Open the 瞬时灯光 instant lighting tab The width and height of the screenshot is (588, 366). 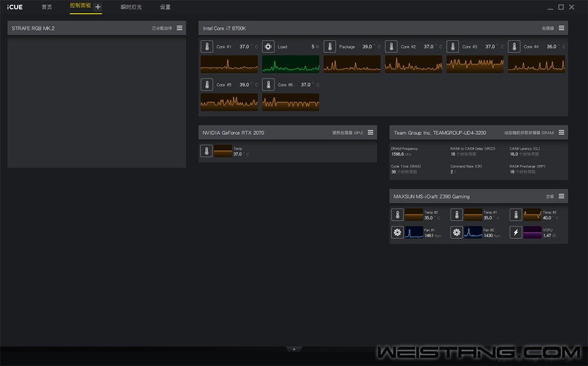[x=131, y=7]
